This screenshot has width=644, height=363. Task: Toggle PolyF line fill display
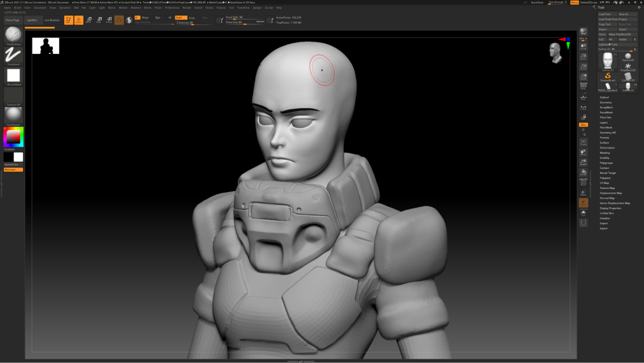coord(583,182)
